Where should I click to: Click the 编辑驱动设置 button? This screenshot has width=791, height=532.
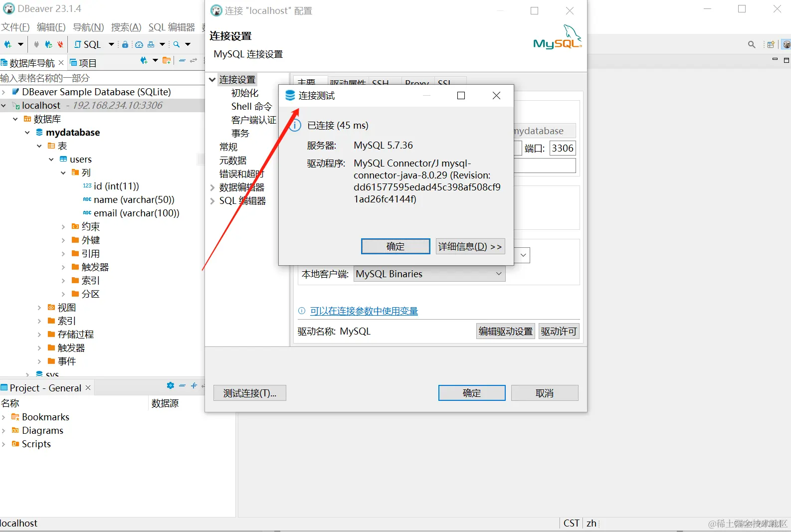[506, 331]
